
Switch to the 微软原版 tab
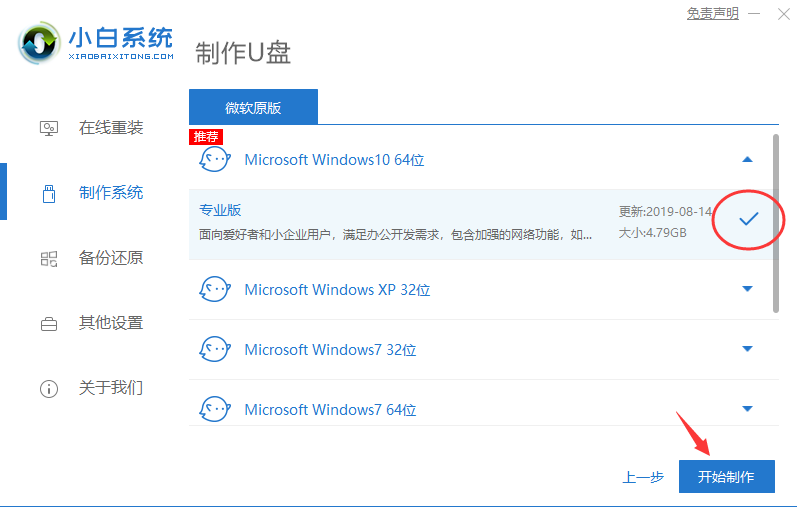tap(253, 107)
